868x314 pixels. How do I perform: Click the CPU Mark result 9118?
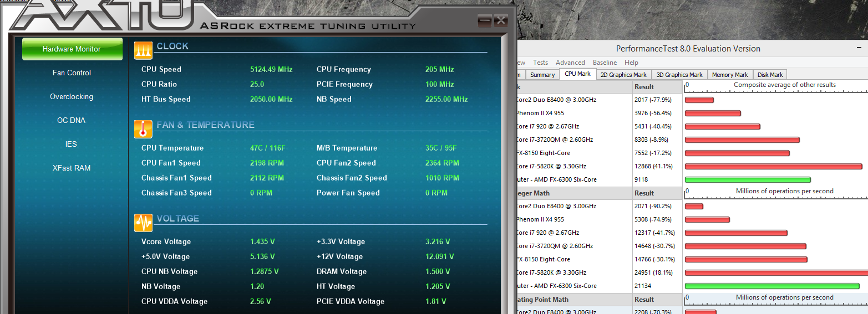click(x=641, y=179)
